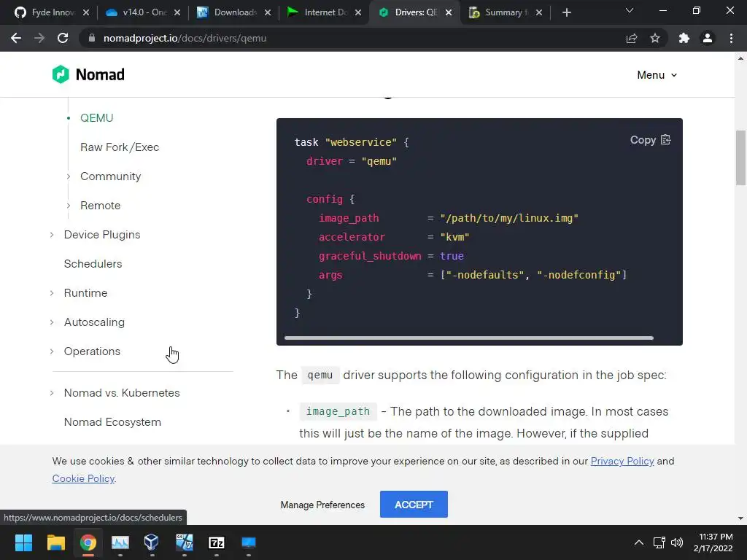This screenshot has width=747, height=560.
Task: Open the Privacy Policy link
Action: coord(622,461)
